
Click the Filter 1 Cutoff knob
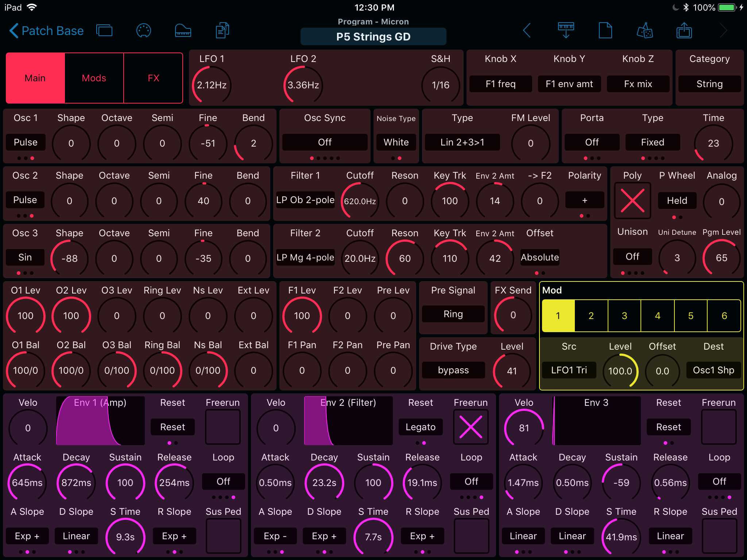360,201
